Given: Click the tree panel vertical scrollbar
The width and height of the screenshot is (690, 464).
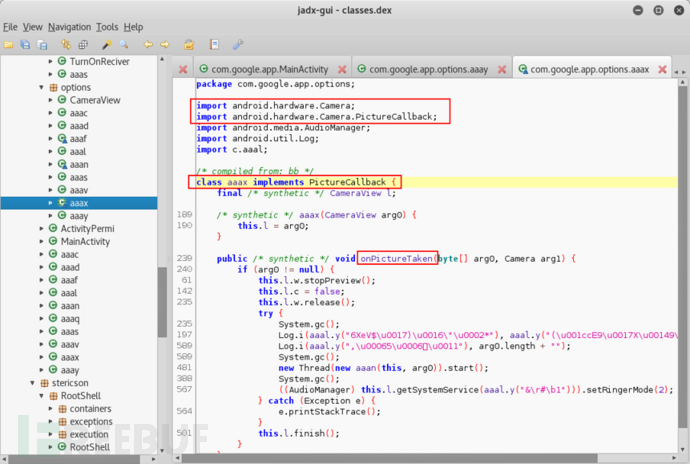Looking at the screenshot, I should coord(162,300).
